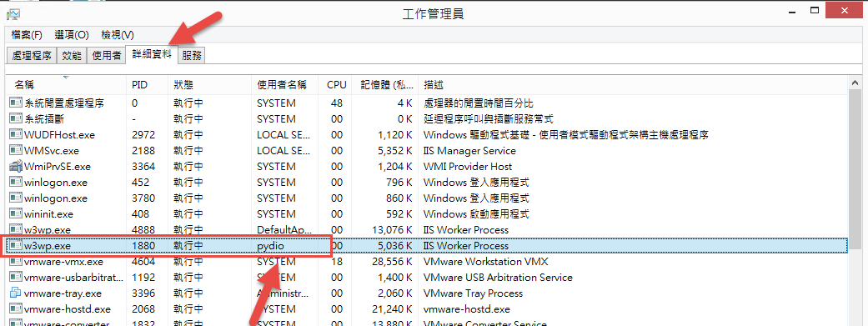Click the 系統閒置處理程序 process icon

16,103
